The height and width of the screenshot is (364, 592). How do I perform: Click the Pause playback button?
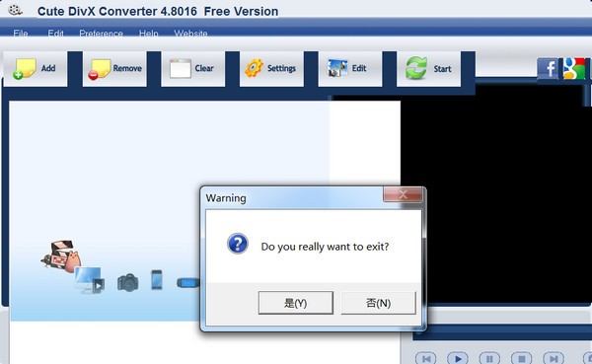click(x=489, y=358)
